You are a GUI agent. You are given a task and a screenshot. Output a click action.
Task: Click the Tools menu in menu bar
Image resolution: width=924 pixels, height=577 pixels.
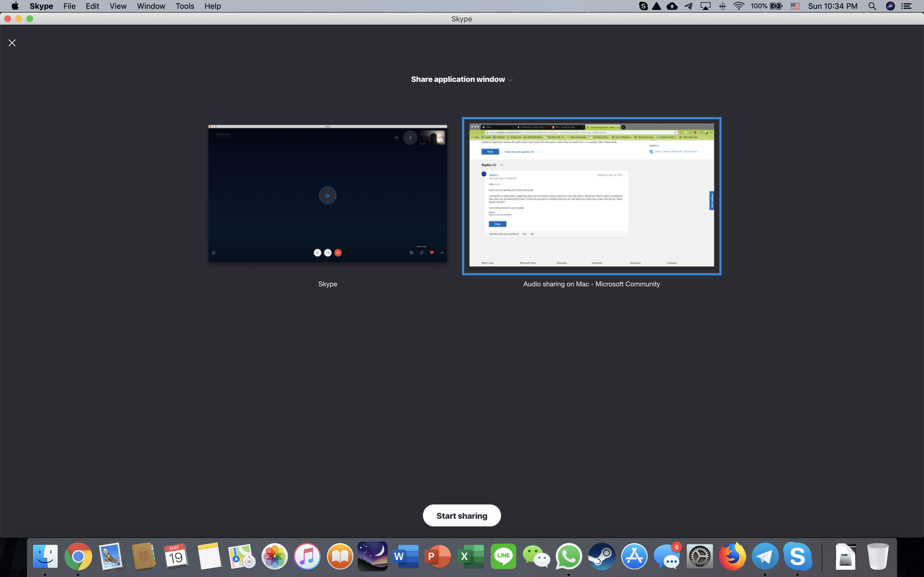[185, 6]
